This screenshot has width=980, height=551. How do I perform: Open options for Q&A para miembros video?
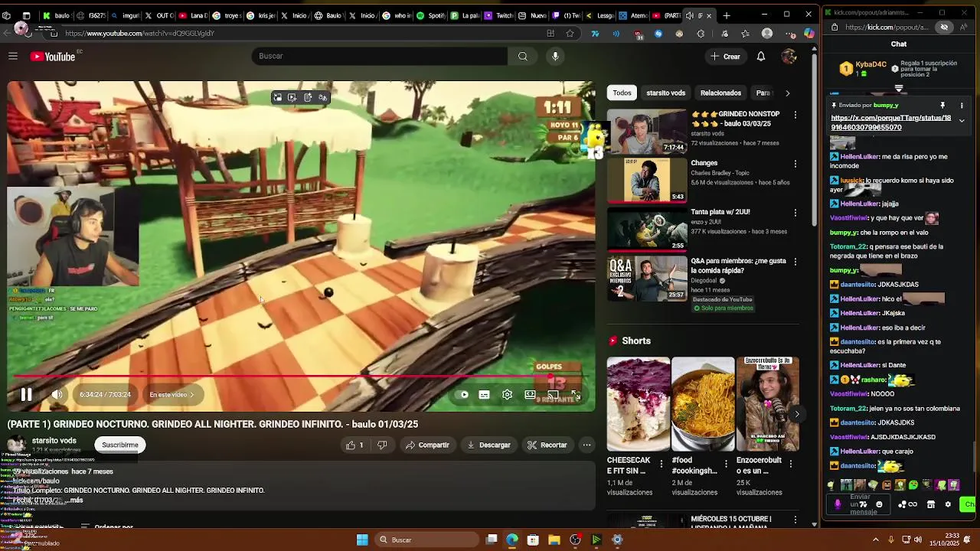pyautogui.click(x=795, y=262)
